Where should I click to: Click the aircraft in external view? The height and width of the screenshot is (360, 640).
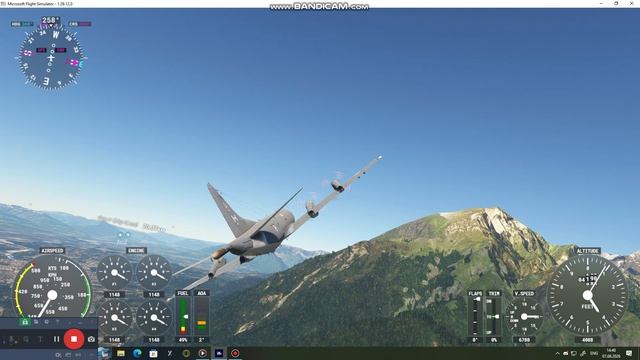273,229
